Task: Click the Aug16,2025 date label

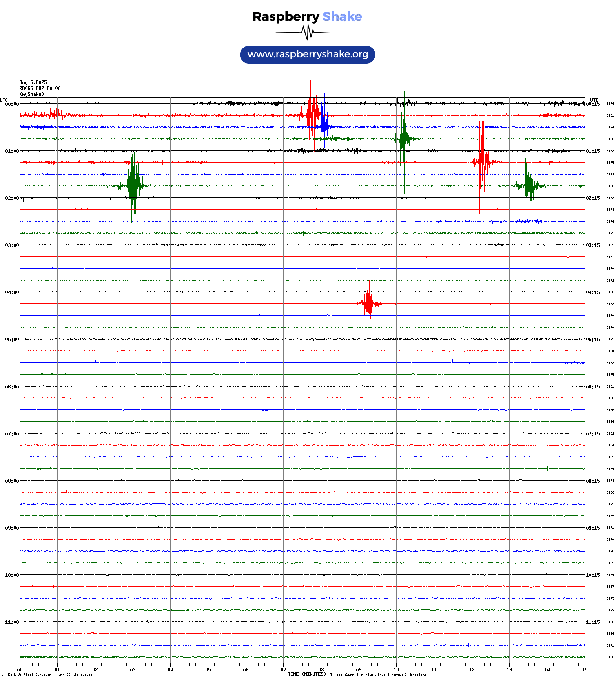Action: tap(33, 82)
